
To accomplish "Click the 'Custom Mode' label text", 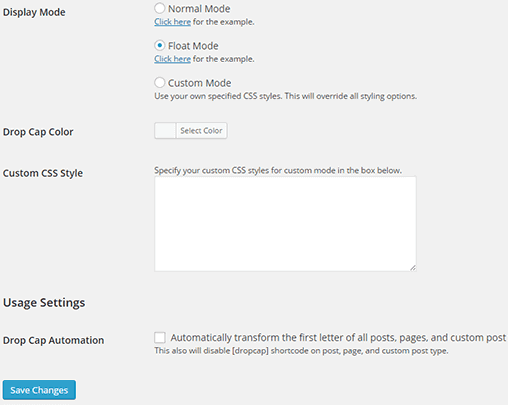I will 199,83.
